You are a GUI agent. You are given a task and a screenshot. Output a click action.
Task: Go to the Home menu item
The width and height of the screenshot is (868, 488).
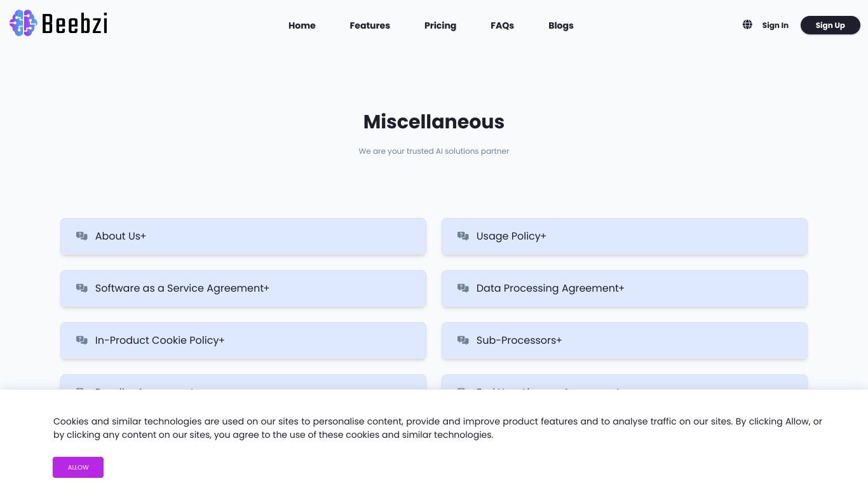302,25
